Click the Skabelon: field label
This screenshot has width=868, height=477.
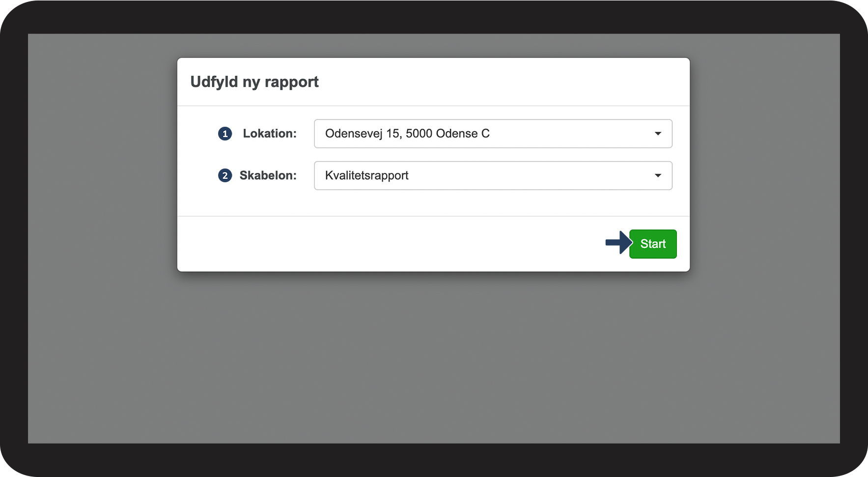pyautogui.click(x=268, y=175)
